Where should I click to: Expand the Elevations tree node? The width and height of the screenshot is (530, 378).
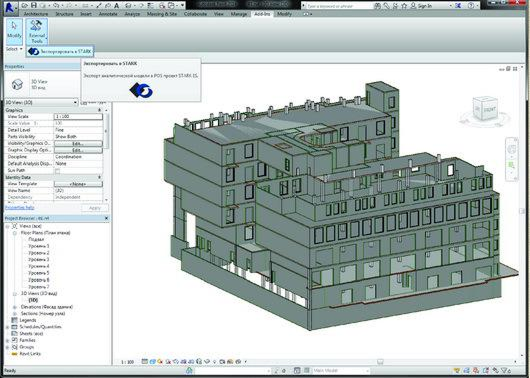15,307
